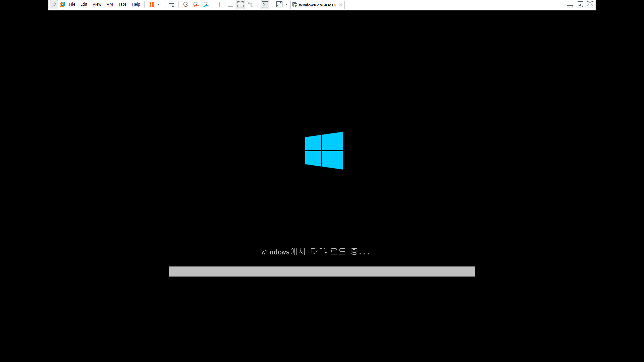Click the VMware Workstation logo icon
644x362 pixels.
pyautogui.click(x=62, y=4)
